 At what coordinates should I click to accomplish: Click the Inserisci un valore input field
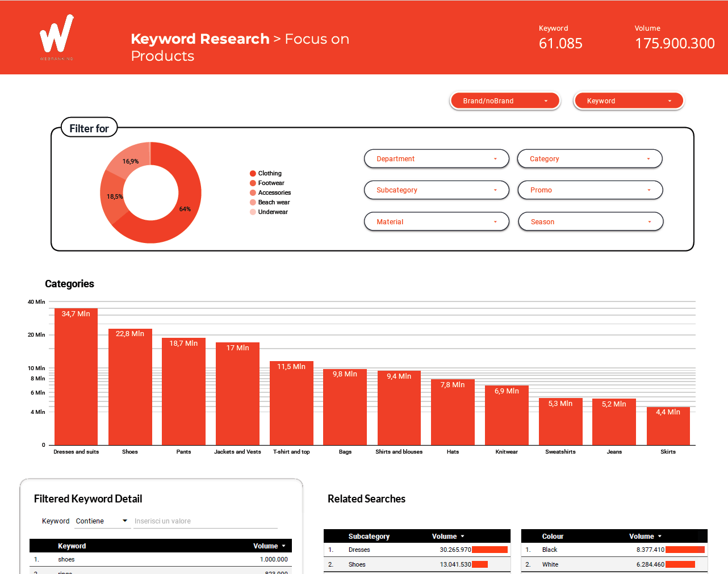205,521
